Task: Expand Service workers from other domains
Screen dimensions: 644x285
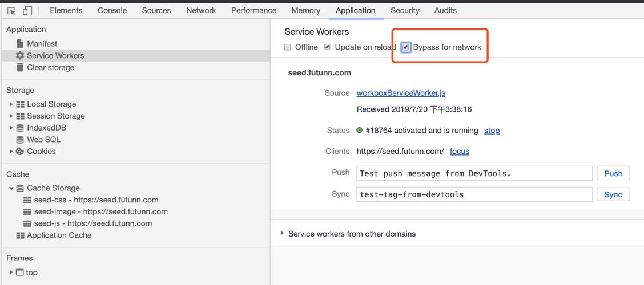Action: [282, 234]
